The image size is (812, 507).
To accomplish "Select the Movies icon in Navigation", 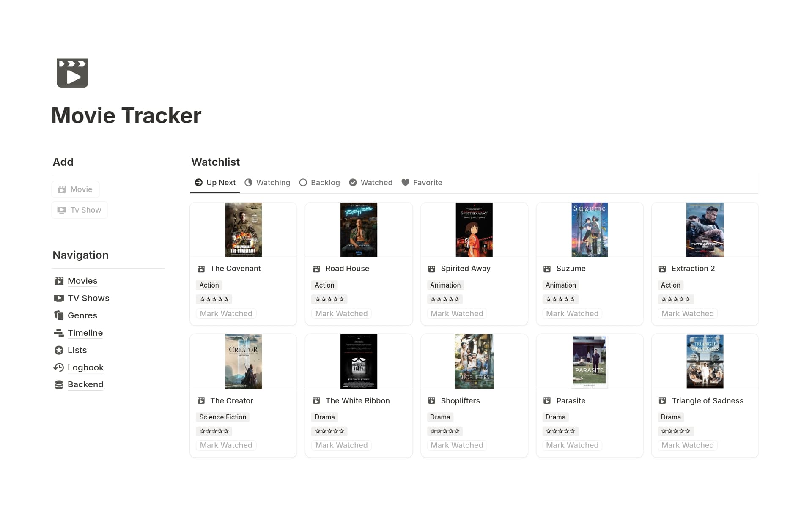I will 59,281.
